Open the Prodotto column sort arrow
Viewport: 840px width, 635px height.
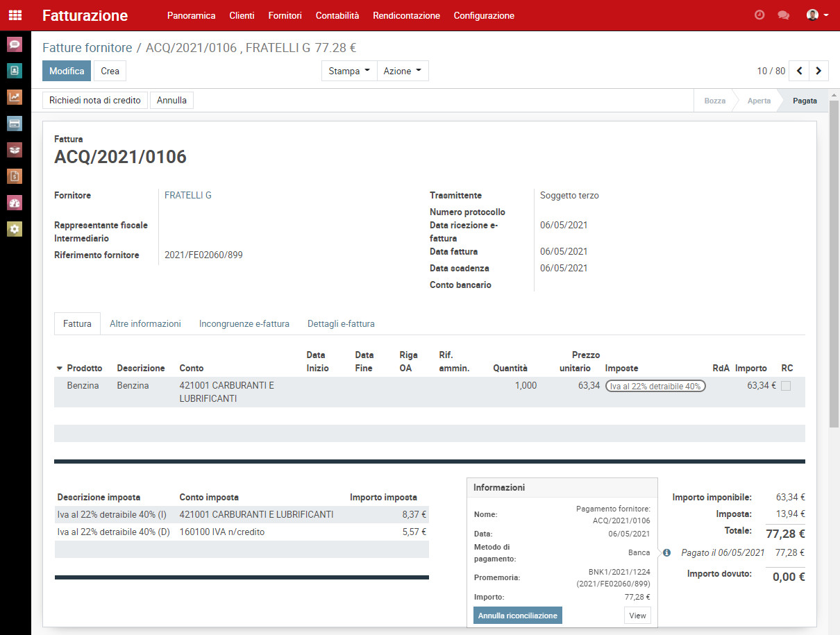click(60, 369)
